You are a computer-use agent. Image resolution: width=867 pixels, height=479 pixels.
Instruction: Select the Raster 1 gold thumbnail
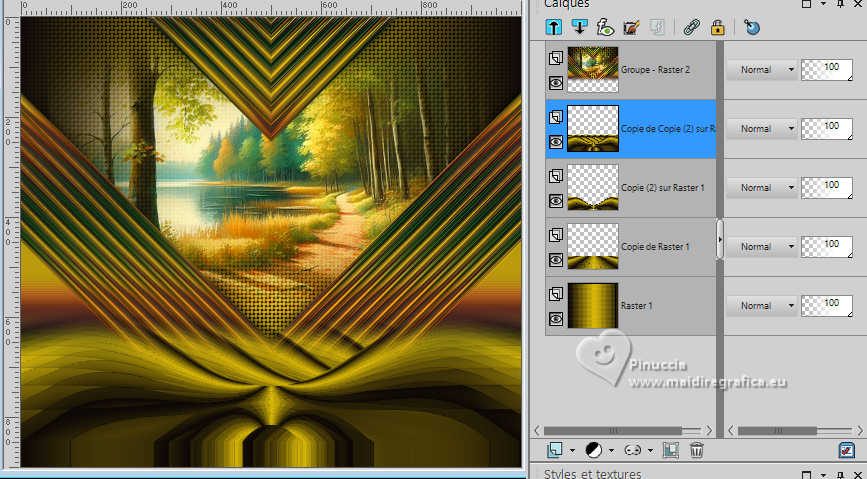point(593,305)
